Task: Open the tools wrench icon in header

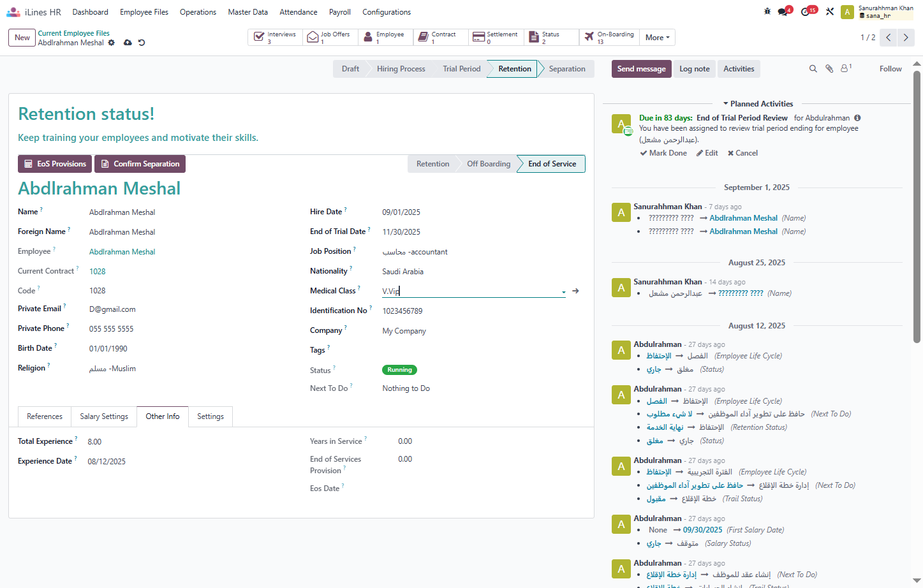Action: (x=830, y=11)
